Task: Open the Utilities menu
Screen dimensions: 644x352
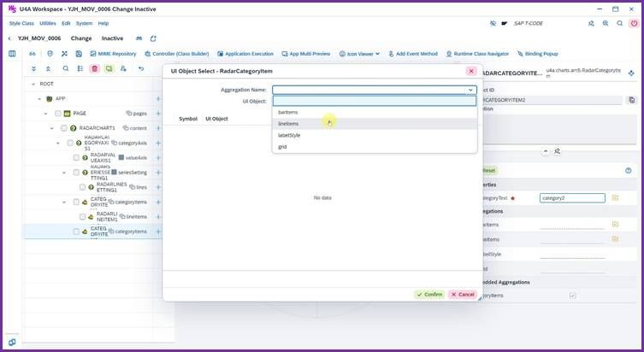Action: 48,23
